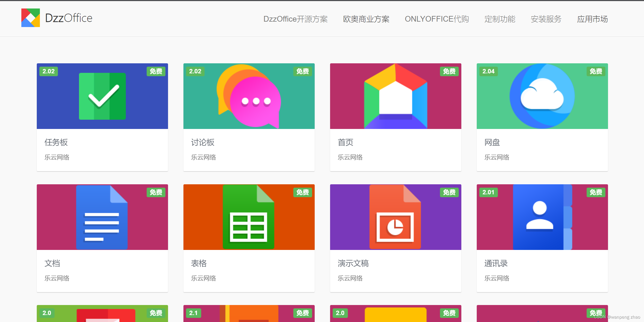Image resolution: width=644 pixels, height=322 pixels.
Task: Open the DzzOffice开源方案 menu item
Action: click(295, 19)
